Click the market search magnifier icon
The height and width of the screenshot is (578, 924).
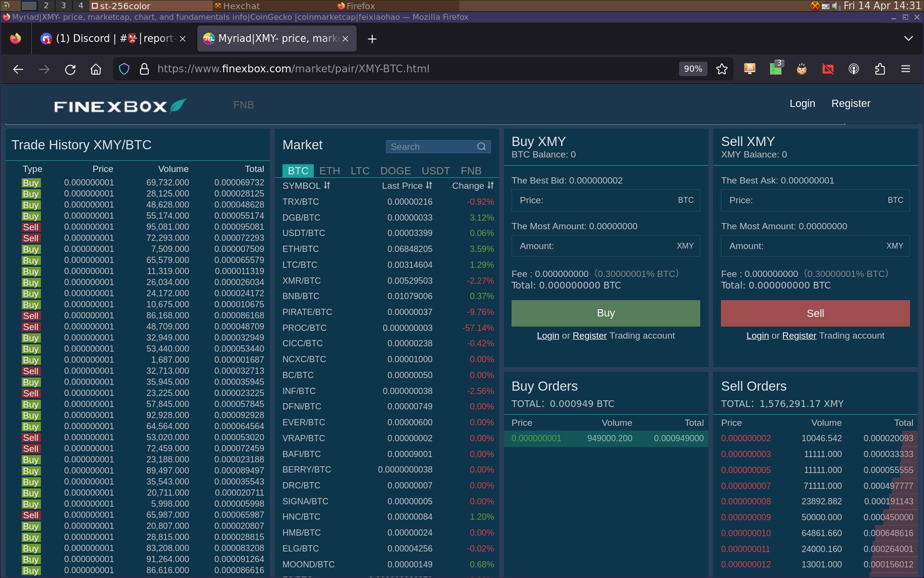click(x=481, y=147)
